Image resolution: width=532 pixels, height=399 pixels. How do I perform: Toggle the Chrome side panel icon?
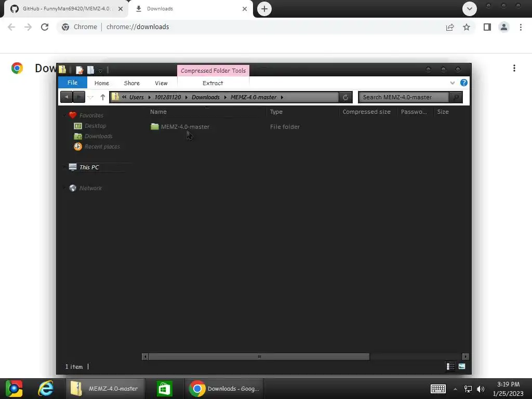pos(487,27)
